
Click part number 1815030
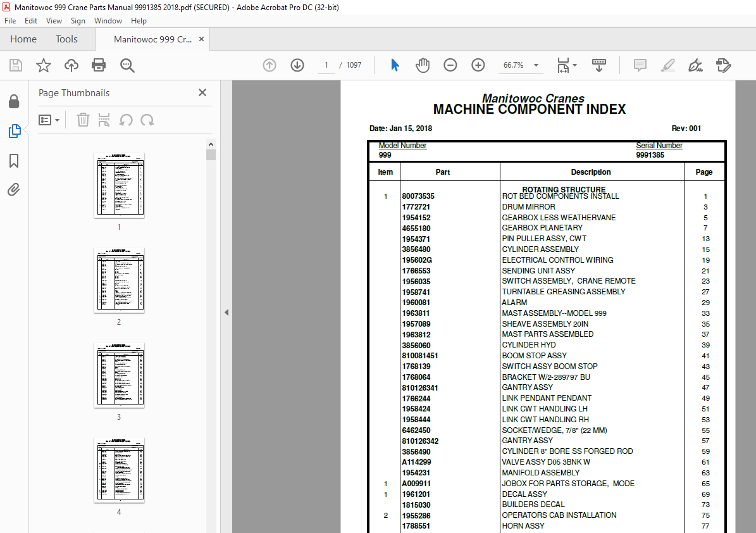click(x=416, y=505)
